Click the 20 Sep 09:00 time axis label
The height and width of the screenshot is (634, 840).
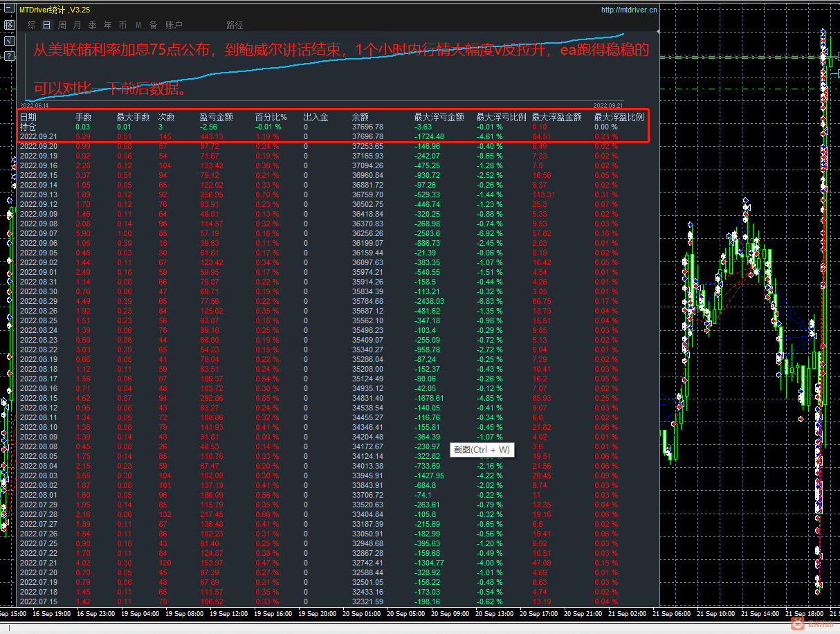(450, 613)
